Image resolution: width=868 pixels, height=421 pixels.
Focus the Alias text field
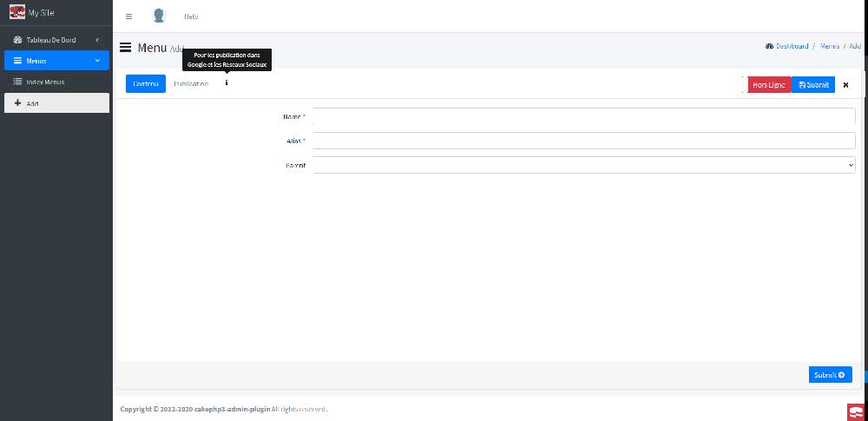(583, 141)
